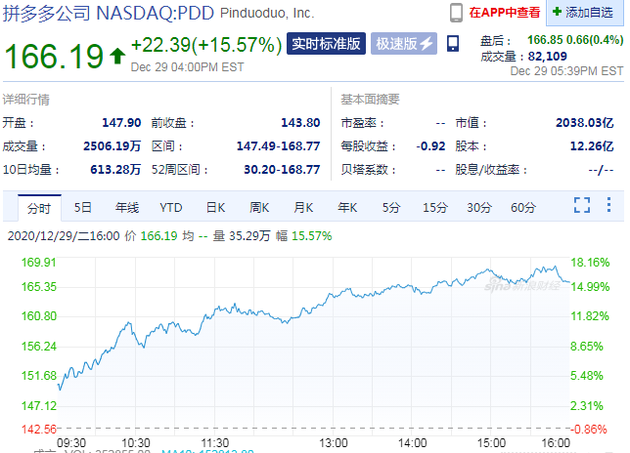The height and width of the screenshot is (453, 630).
Task: Click the 详细行情 section heading
Action: tap(26, 99)
